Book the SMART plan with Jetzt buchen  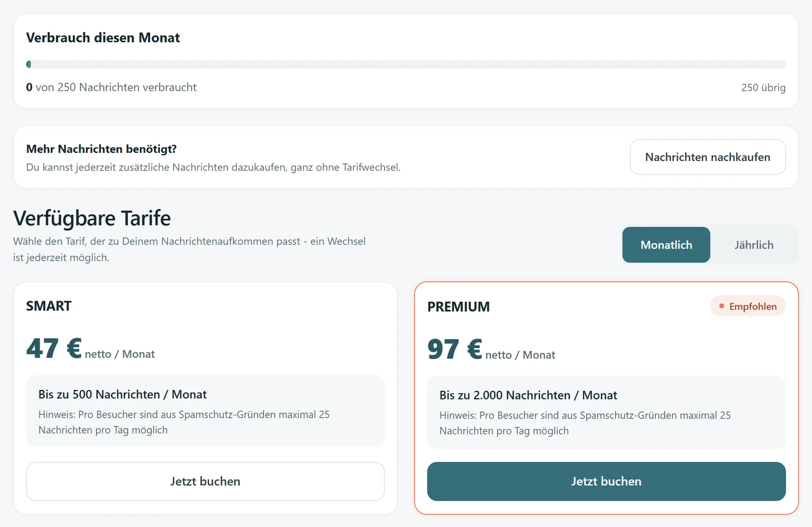[205, 481]
